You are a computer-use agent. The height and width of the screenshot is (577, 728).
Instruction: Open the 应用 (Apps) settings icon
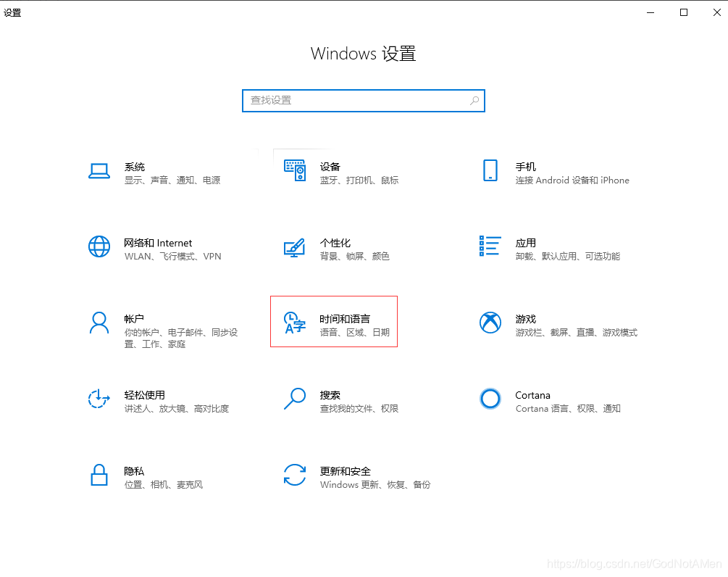click(490, 246)
